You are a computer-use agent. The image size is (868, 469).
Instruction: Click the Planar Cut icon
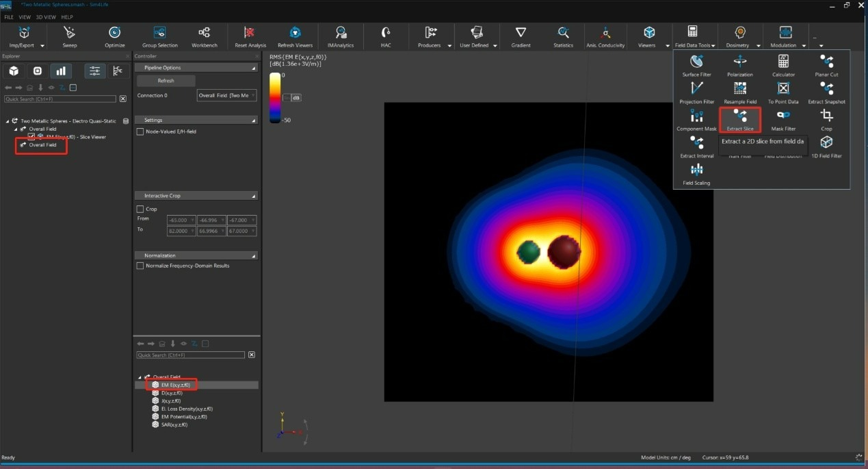point(826,62)
